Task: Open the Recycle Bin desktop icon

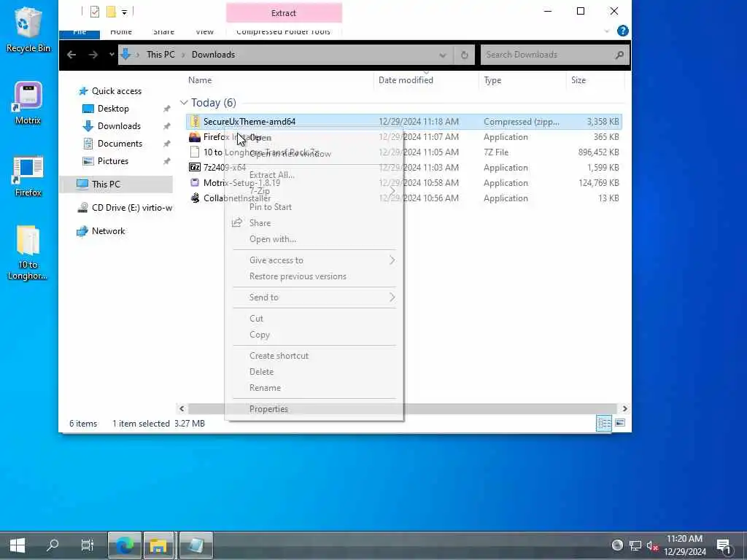Action: pos(28,29)
